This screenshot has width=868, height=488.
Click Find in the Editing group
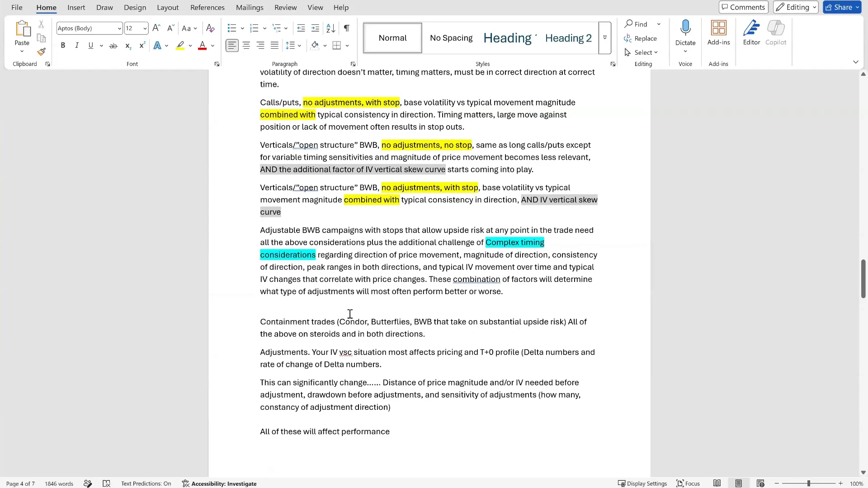637,24
